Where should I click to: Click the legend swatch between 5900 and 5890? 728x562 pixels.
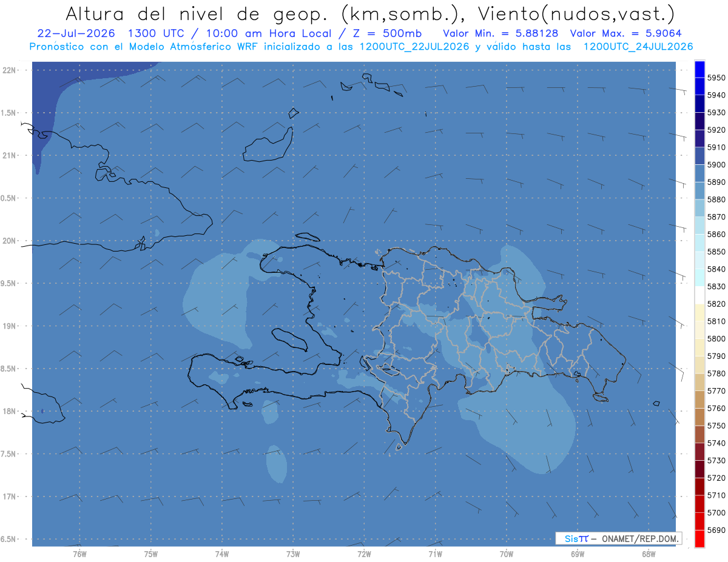699,173
